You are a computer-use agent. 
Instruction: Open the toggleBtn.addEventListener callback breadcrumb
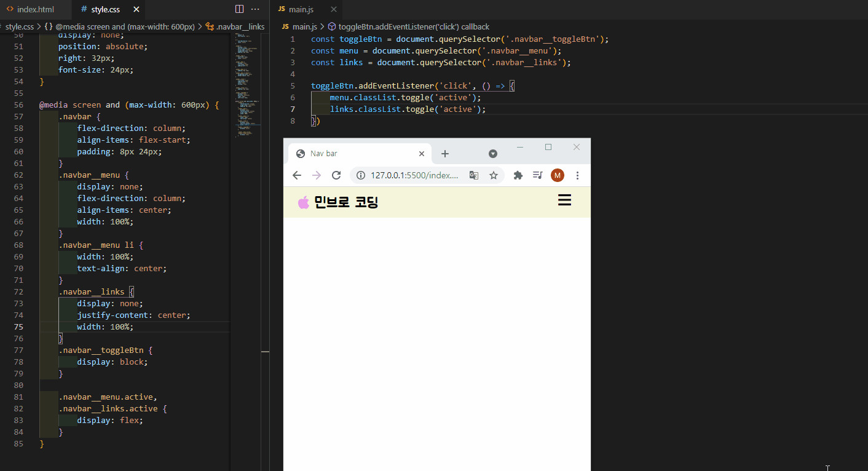409,26
